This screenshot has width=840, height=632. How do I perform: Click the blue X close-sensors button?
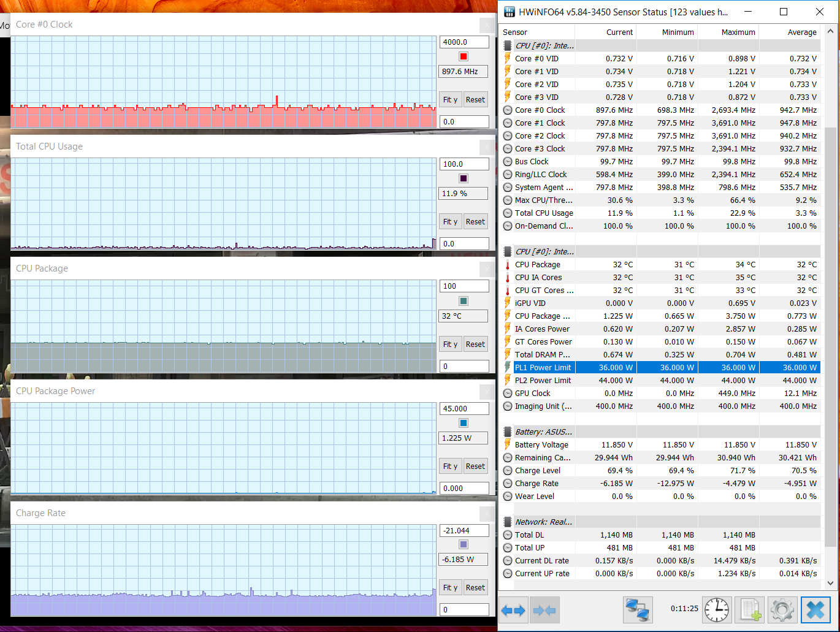pyautogui.click(x=815, y=611)
